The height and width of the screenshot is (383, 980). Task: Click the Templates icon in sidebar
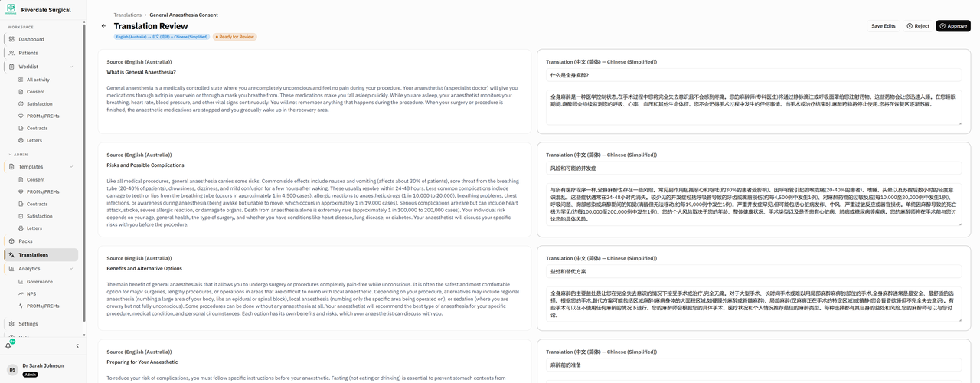(x=11, y=166)
